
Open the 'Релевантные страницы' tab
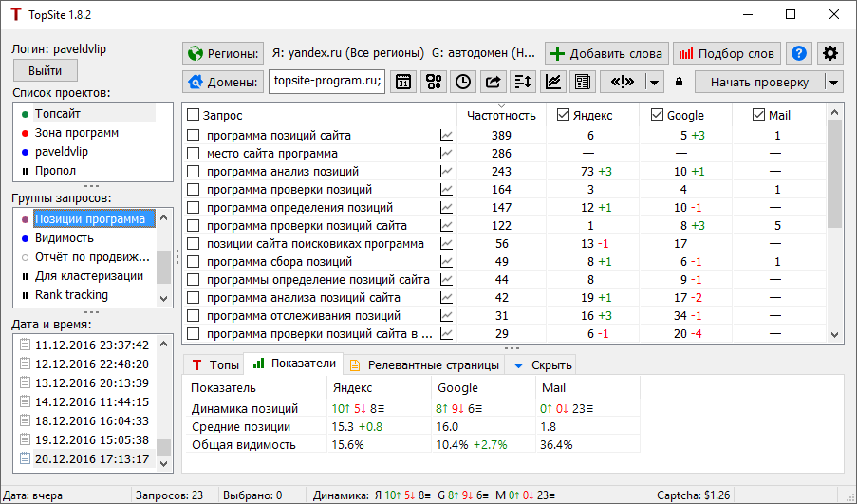[x=423, y=364]
